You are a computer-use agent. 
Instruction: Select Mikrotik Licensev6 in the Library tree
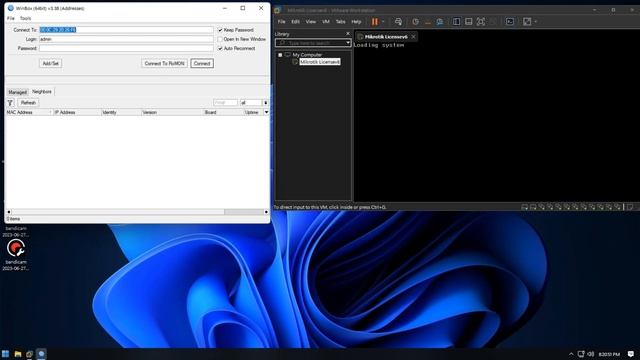point(320,62)
